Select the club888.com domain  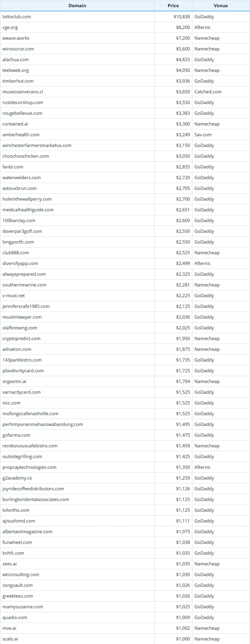[x=16, y=253]
